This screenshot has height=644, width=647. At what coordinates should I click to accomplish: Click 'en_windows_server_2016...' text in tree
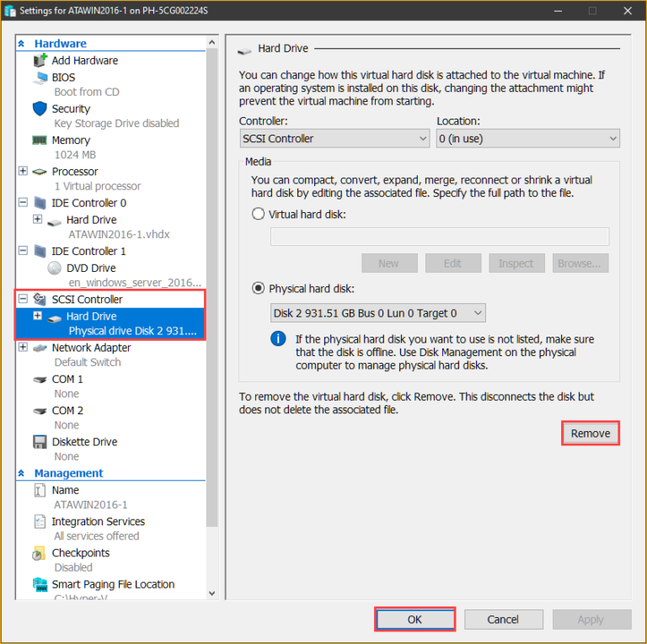point(135,282)
